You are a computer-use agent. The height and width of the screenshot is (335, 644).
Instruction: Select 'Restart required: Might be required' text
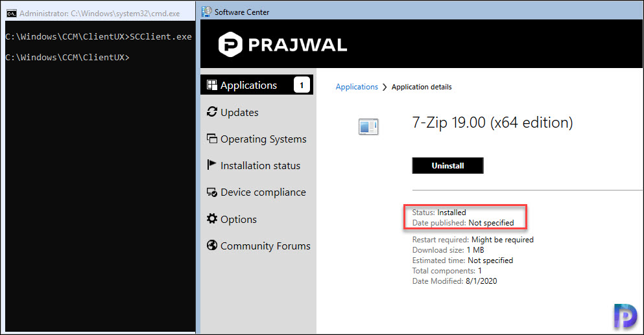pyautogui.click(x=473, y=239)
